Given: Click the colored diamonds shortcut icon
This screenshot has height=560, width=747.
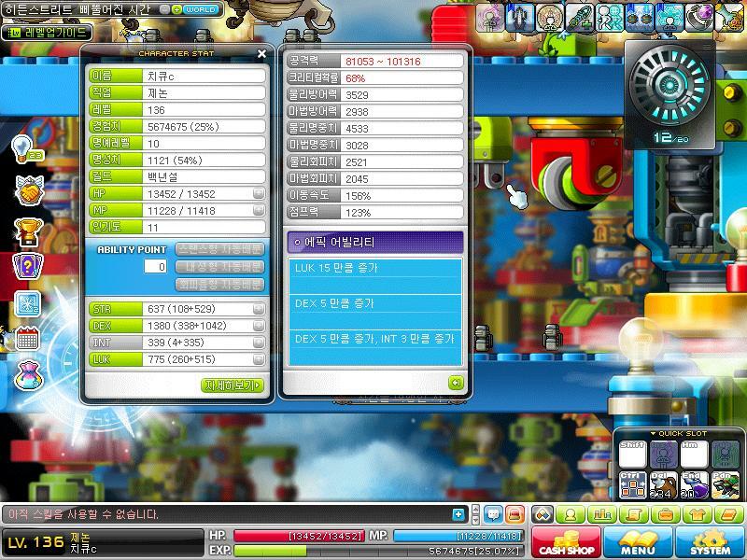Looking at the screenshot, I should click(543, 514).
